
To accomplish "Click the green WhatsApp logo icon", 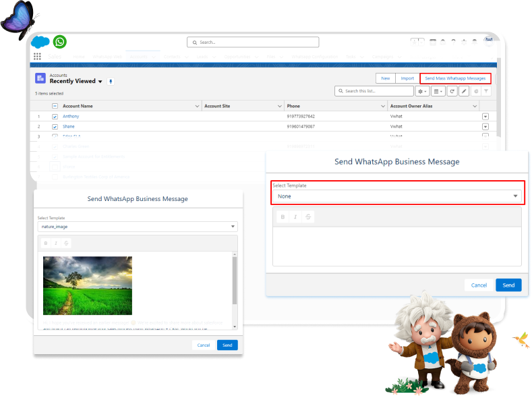I will click(60, 42).
